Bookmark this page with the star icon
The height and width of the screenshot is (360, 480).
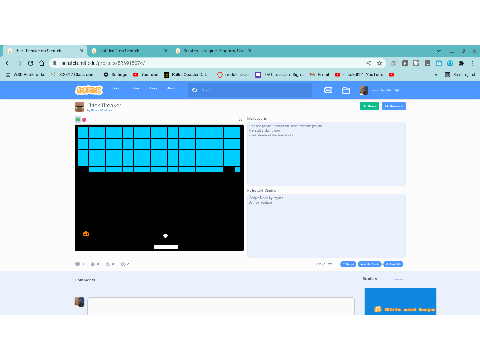point(379,63)
